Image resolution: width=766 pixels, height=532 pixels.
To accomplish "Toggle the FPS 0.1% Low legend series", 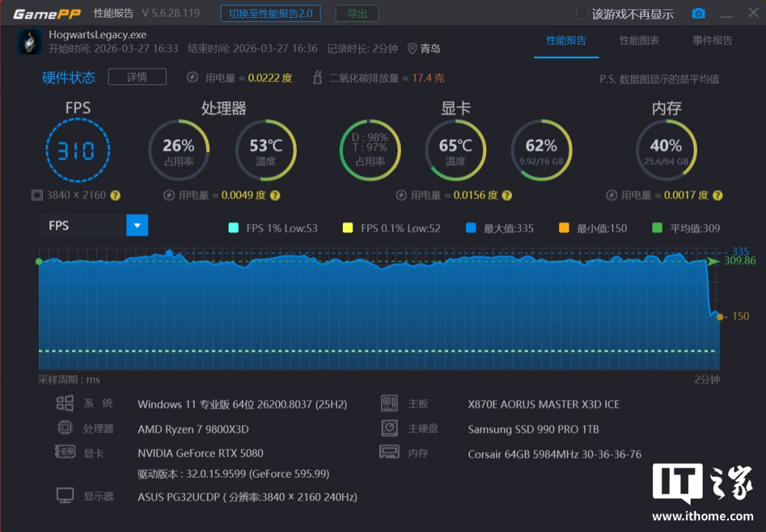I will point(348,228).
